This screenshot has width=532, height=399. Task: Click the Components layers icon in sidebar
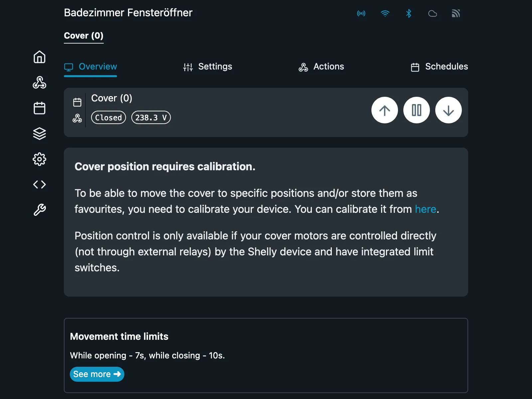(39, 134)
